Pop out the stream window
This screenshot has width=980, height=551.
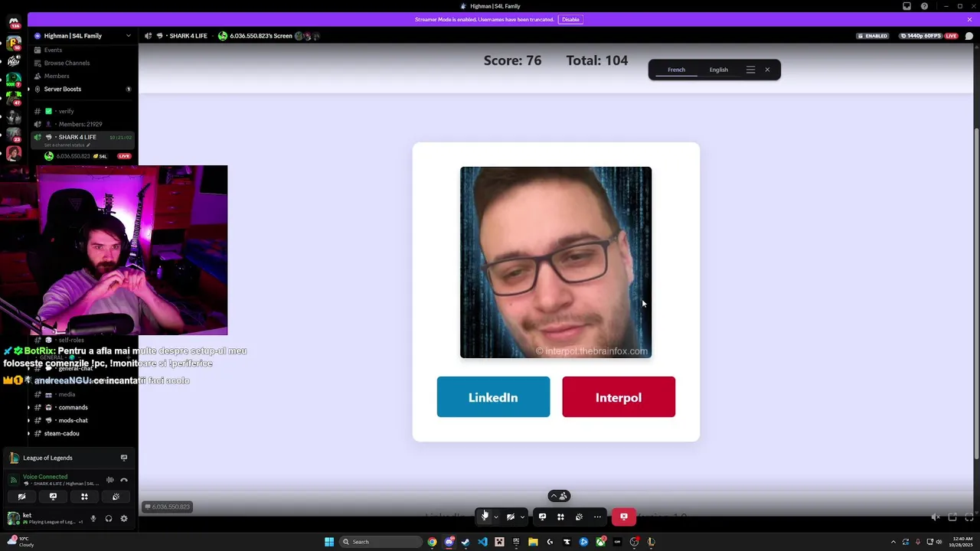pos(952,517)
